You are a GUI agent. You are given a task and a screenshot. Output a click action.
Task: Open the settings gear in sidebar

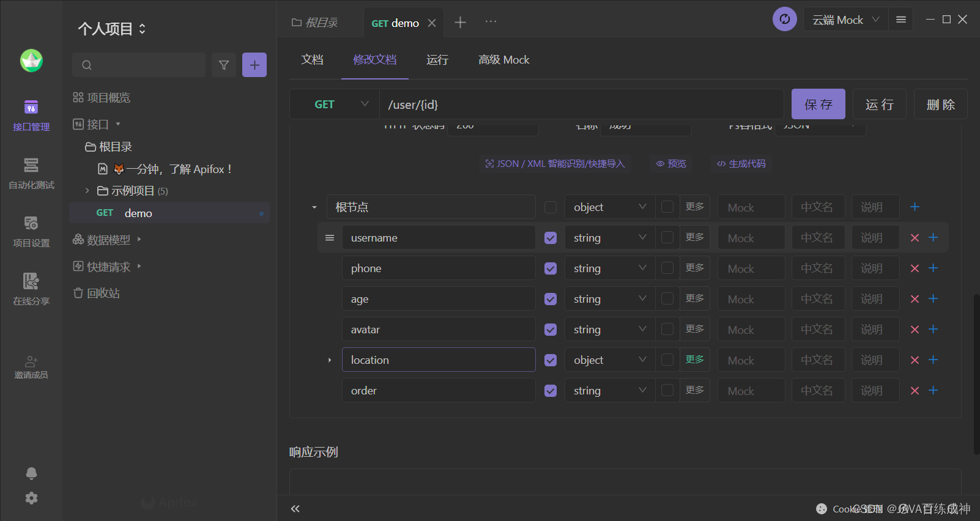(x=31, y=498)
